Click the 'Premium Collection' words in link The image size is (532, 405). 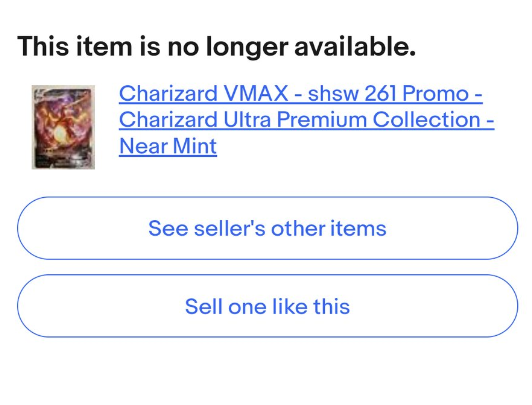(x=378, y=120)
